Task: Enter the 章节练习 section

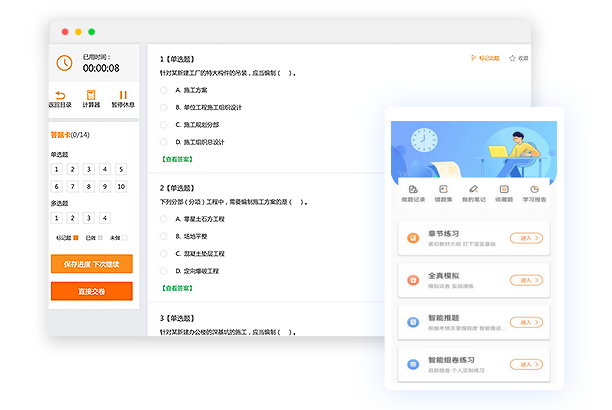Action: point(527,238)
